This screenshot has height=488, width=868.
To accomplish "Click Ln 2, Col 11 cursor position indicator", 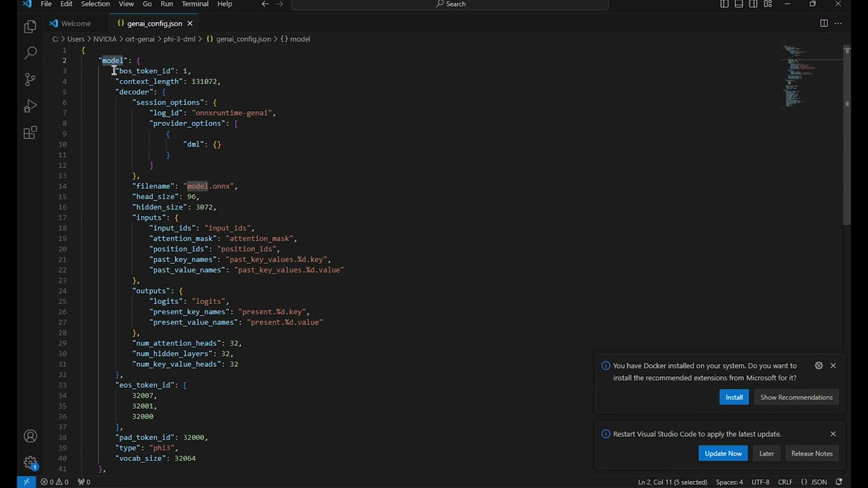I will [x=672, y=482].
